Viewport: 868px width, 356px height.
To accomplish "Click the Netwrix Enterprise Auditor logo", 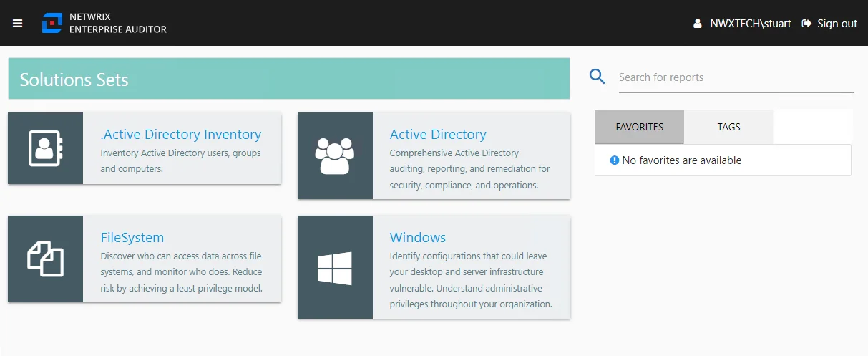I will pos(52,23).
